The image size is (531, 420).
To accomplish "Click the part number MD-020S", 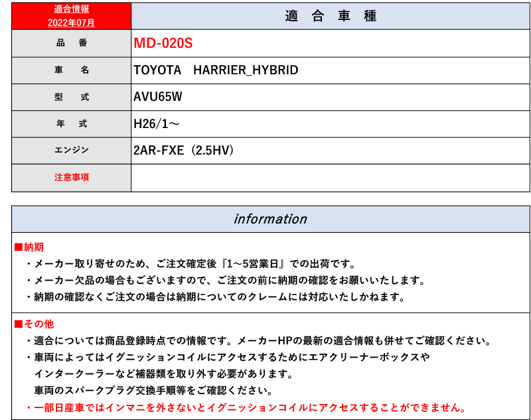I will [163, 43].
